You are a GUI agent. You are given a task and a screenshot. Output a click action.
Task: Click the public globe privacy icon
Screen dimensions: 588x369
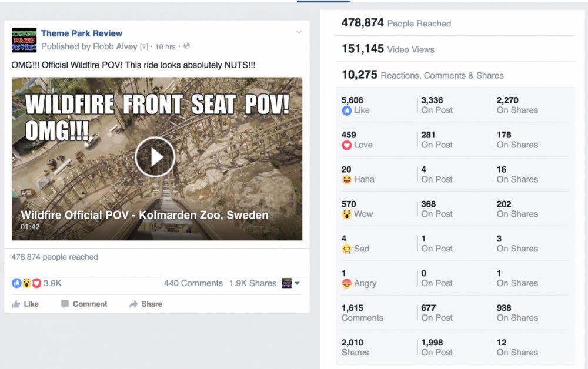click(x=187, y=46)
